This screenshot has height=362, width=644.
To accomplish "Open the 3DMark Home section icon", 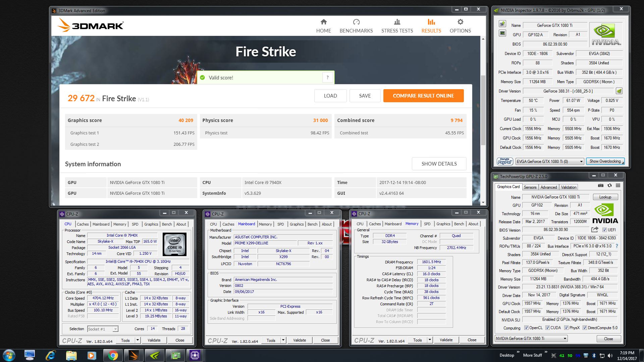I will pyautogui.click(x=323, y=22).
